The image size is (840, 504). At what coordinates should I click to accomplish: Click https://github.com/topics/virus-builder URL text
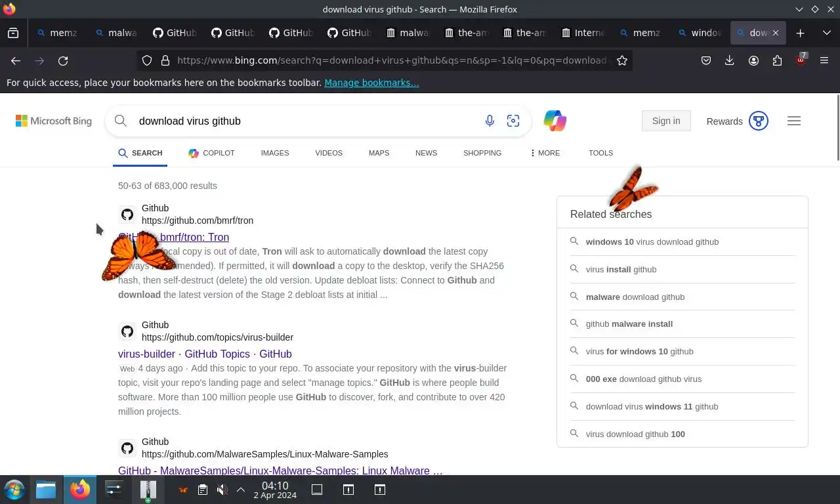[x=217, y=337]
